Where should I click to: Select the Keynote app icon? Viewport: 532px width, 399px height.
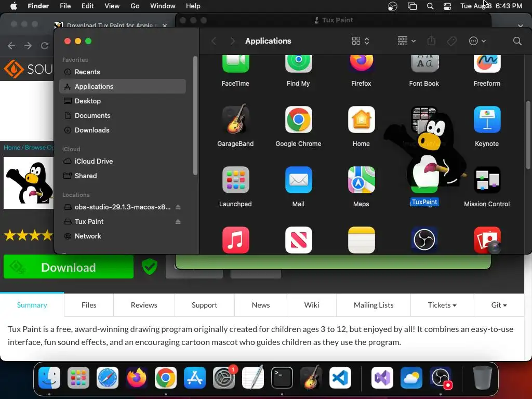pyautogui.click(x=487, y=119)
